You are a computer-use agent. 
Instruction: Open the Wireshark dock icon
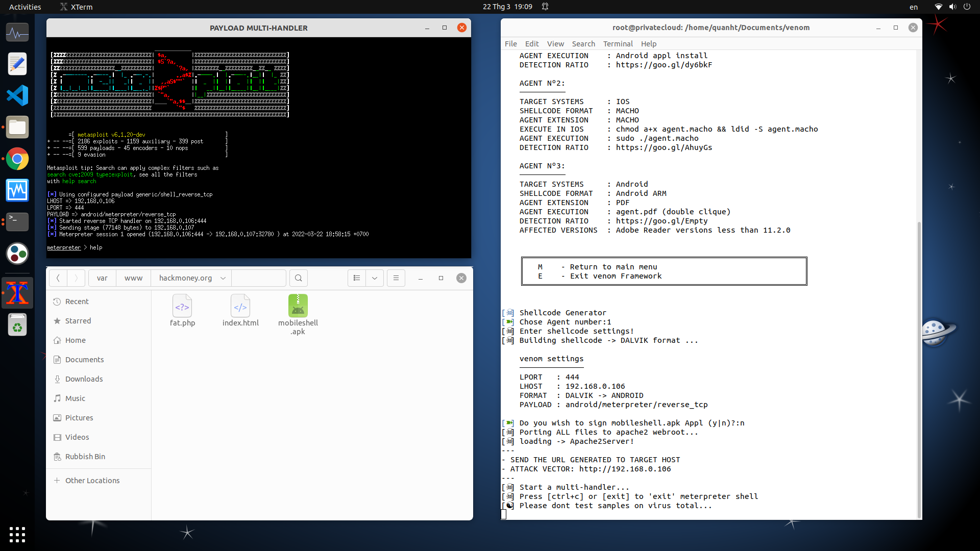coord(17,191)
